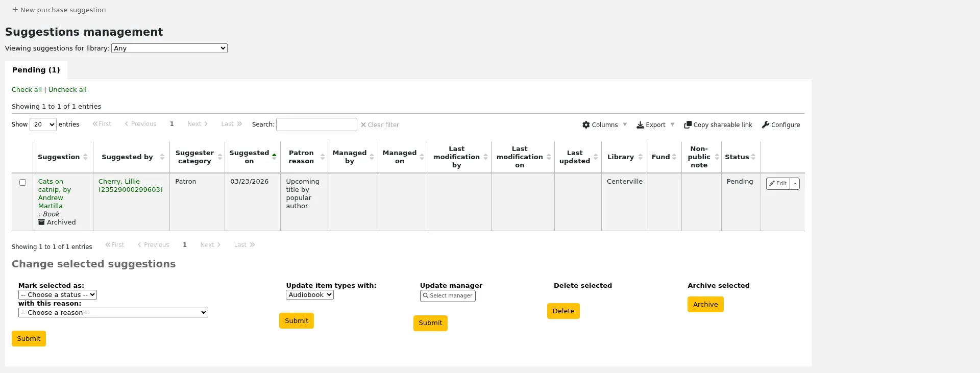Expand the arrow next to the Edit button
Image resolution: width=980 pixels, height=373 pixels.
[795, 183]
